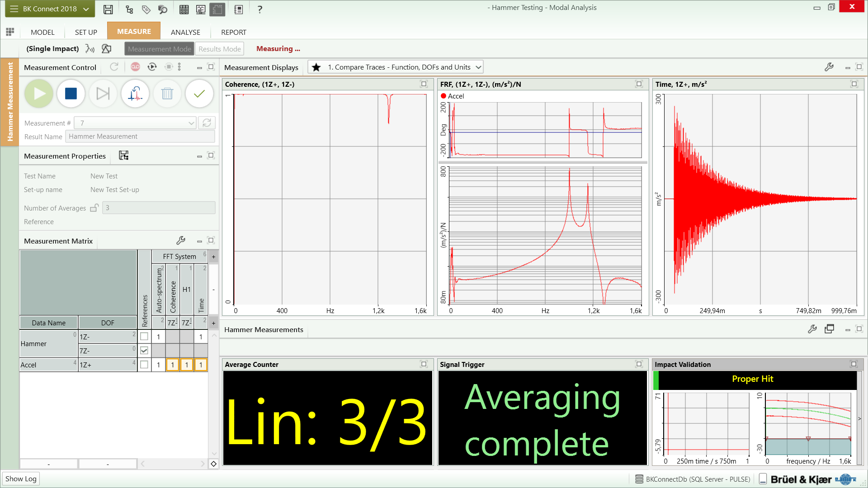Click the Skip/Next measurement icon
868x488 pixels.
coord(103,94)
